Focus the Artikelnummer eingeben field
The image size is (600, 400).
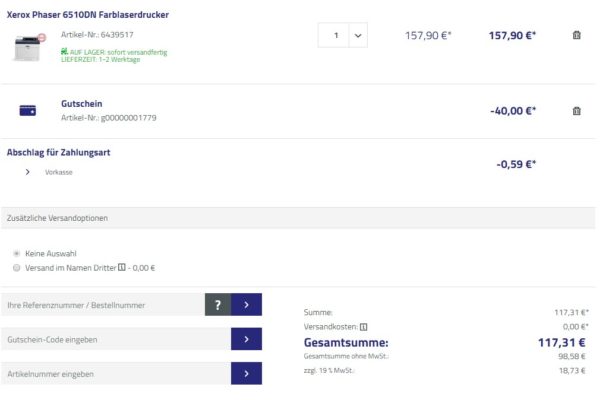tap(115, 373)
